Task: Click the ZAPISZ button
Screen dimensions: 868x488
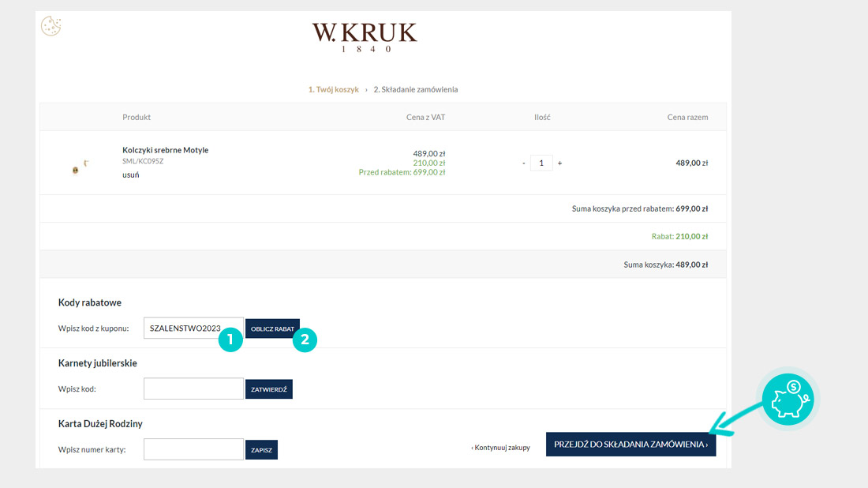Action: click(261, 450)
